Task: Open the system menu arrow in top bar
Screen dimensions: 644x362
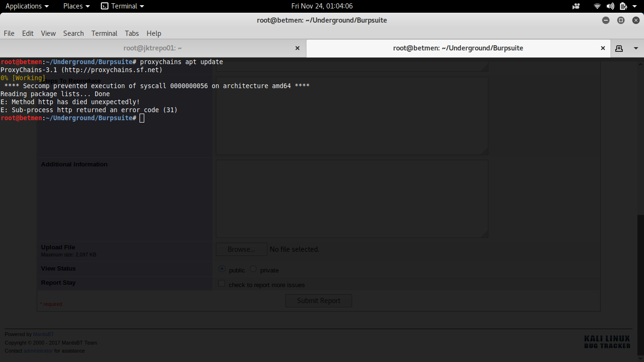Action: (x=635, y=6)
